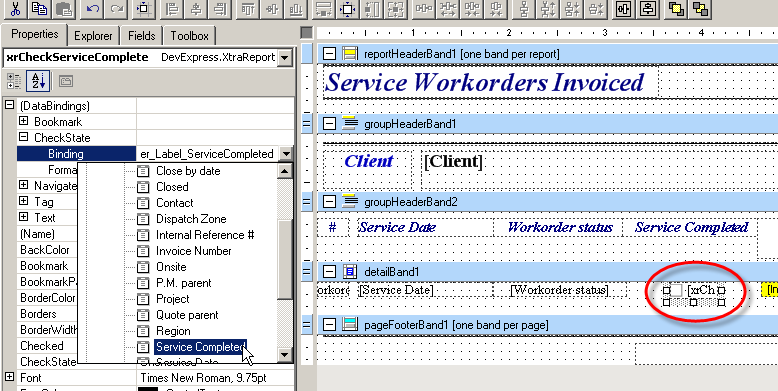This screenshot has height=391, width=778.
Task: Collapse the (DataBindings) property node
Action: pyautogui.click(x=9, y=105)
